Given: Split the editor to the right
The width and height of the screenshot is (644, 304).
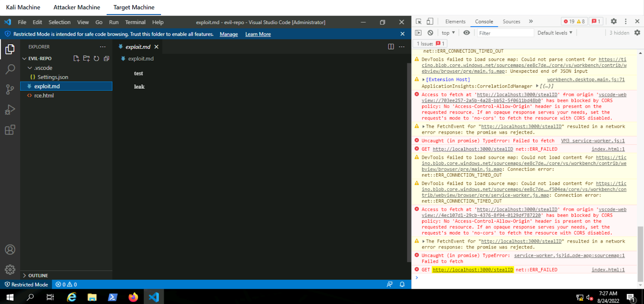Looking at the screenshot, I should 391,47.
